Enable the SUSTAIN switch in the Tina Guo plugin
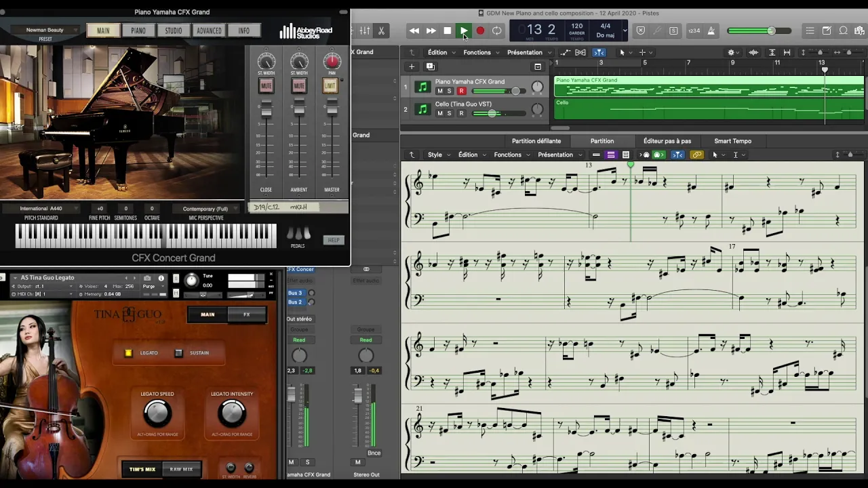 pyautogui.click(x=178, y=352)
